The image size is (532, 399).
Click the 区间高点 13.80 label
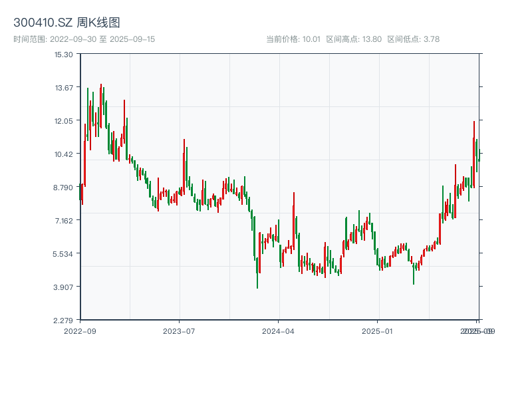[x=354, y=39]
